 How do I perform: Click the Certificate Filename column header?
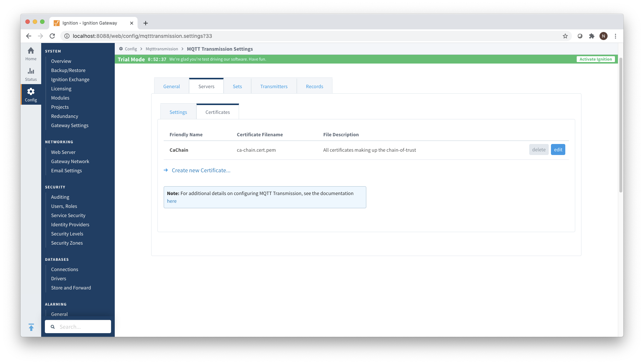point(260,134)
